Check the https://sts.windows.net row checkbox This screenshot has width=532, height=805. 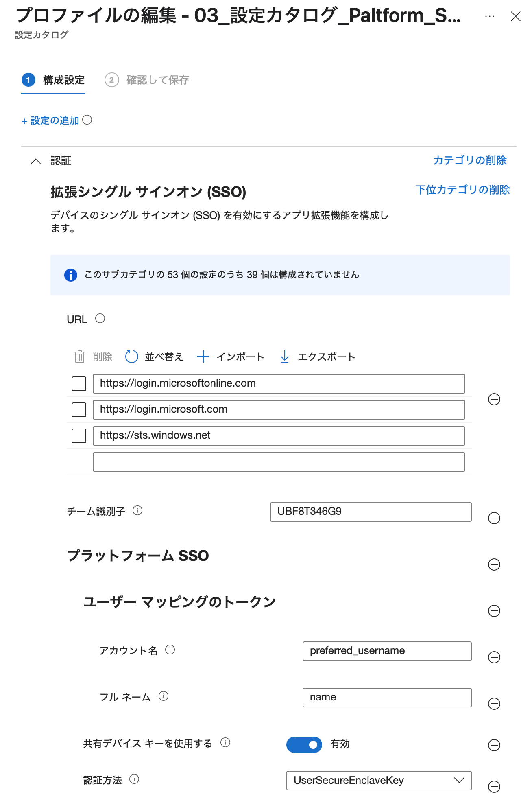click(x=78, y=435)
